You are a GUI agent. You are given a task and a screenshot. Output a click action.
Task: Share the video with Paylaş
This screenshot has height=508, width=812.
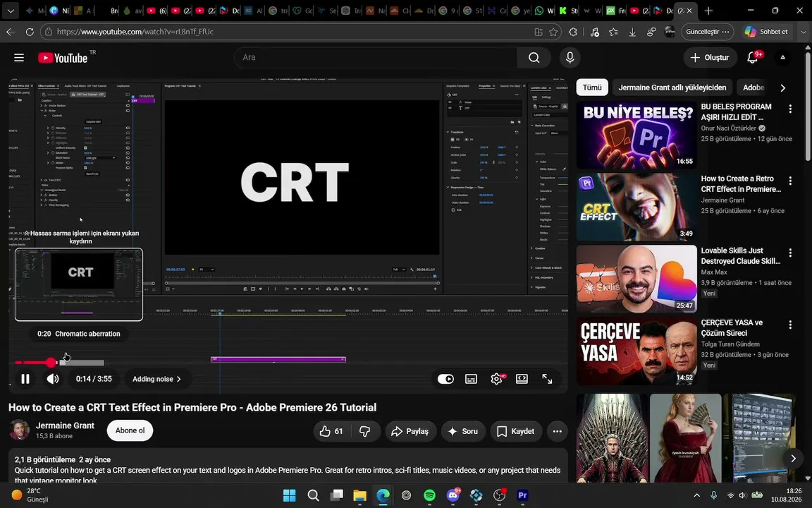tap(410, 431)
